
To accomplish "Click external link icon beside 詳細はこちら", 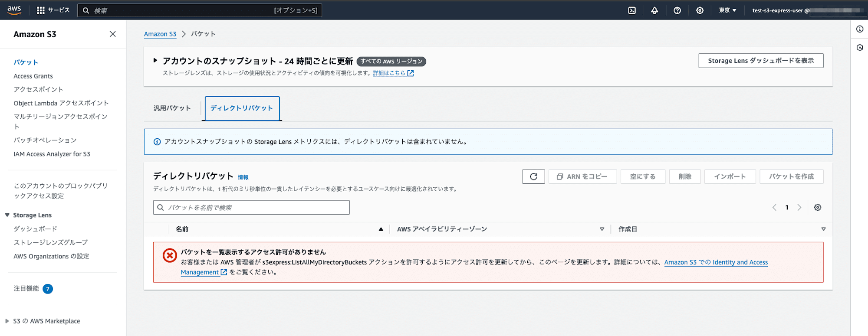I will (x=411, y=73).
